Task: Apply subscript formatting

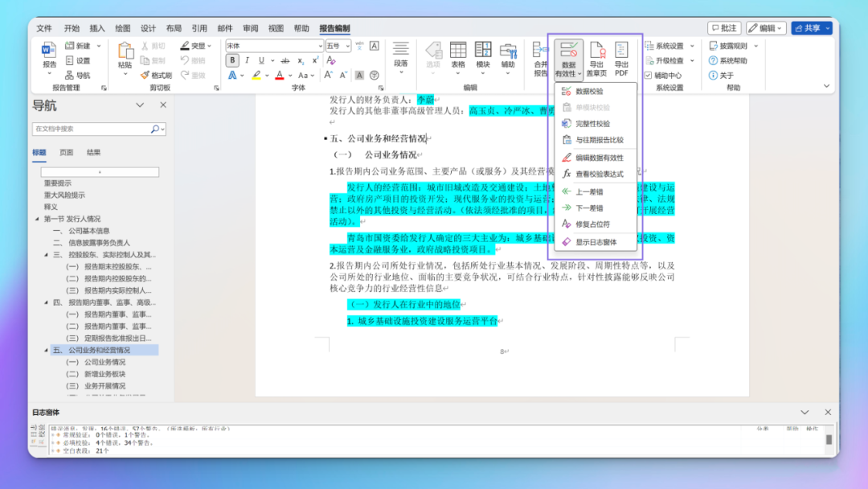Action: (300, 60)
